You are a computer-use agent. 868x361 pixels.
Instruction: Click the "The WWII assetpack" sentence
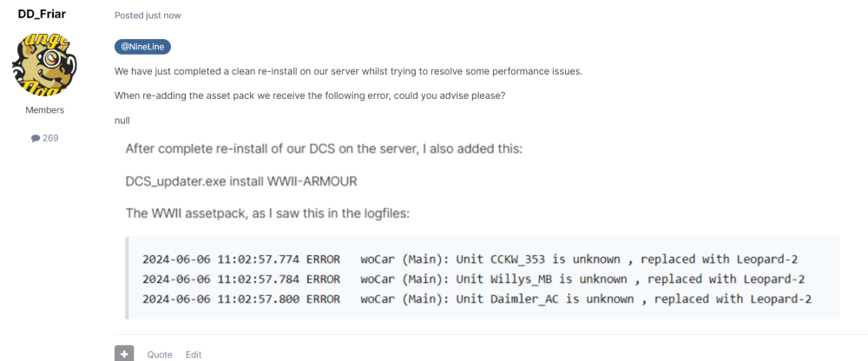tap(299, 213)
